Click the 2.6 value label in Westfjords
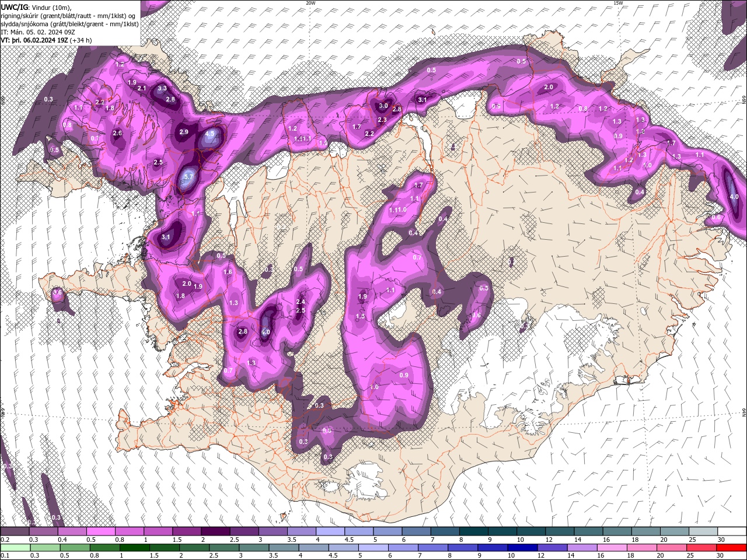The height and width of the screenshot is (560, 747). [x=117, y=134]
